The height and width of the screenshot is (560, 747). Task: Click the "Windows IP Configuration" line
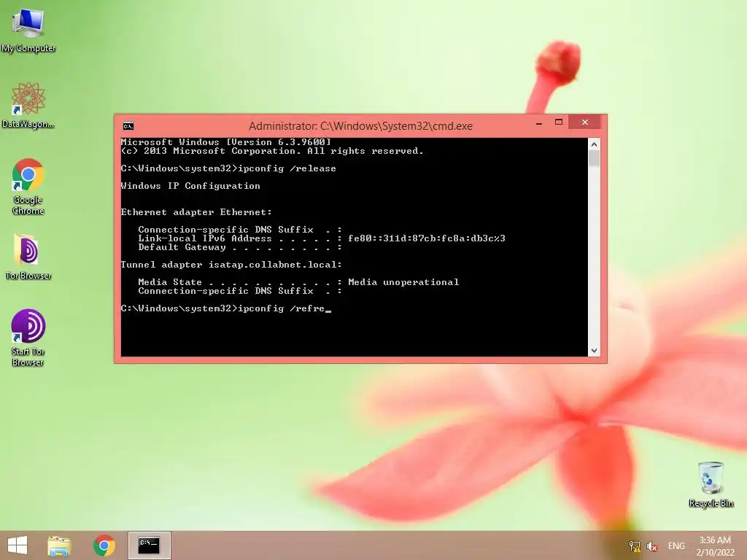pos(190,186)
